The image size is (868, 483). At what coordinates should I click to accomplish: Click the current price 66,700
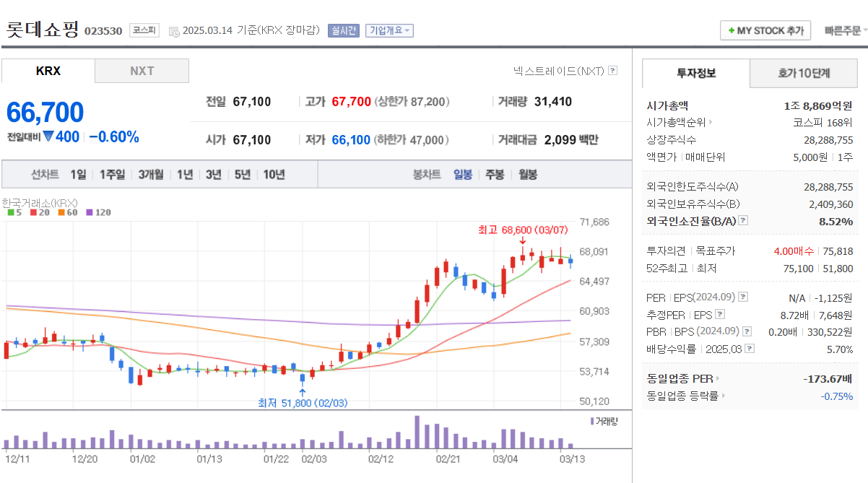[45, 113]
